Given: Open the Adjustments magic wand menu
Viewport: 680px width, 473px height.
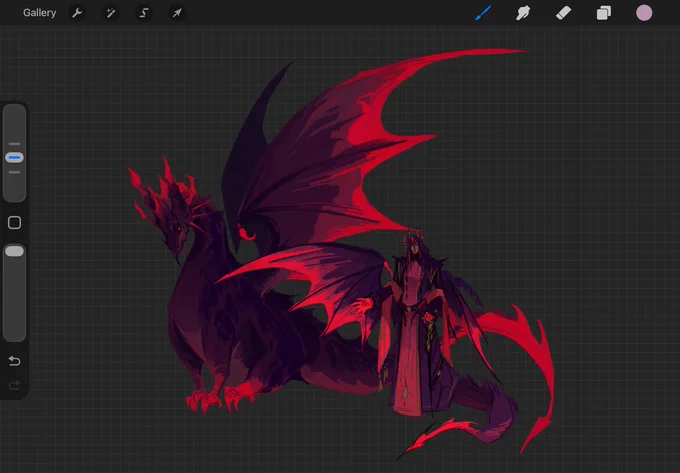Looking at the screenshot, I should click(x=111, y=13).
